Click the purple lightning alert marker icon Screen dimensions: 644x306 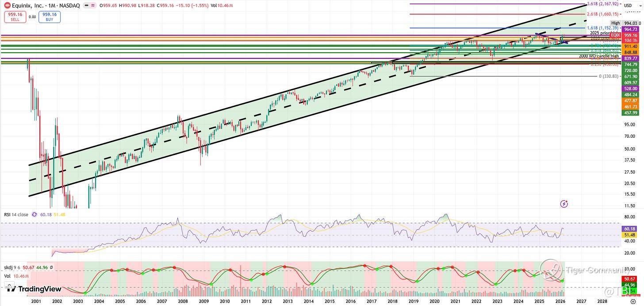564,204
